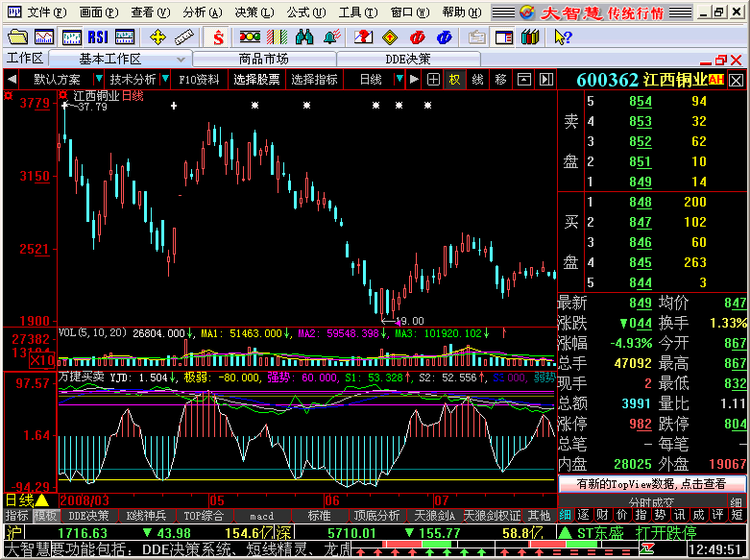
Task: Toggle the 线 button in chart toolbar
Action: tap(477, 80)
